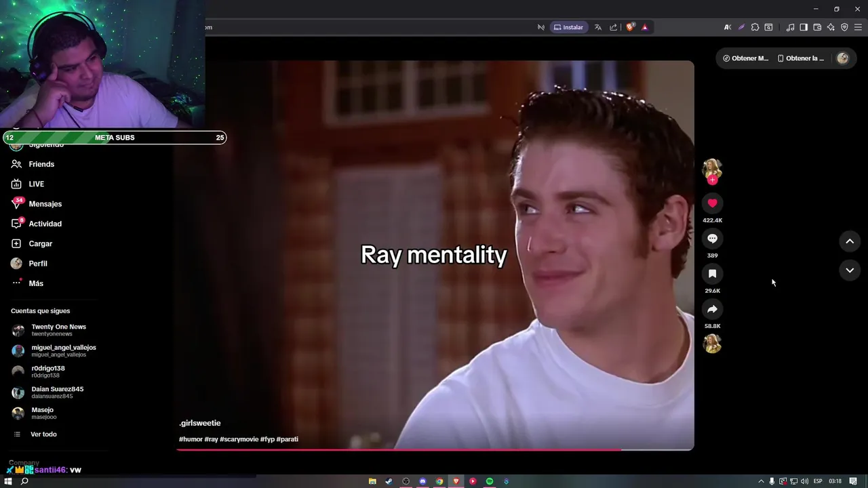868x488 pixels.
Task: Go to the previous video (up chevron)
Action: pos(850,241)
